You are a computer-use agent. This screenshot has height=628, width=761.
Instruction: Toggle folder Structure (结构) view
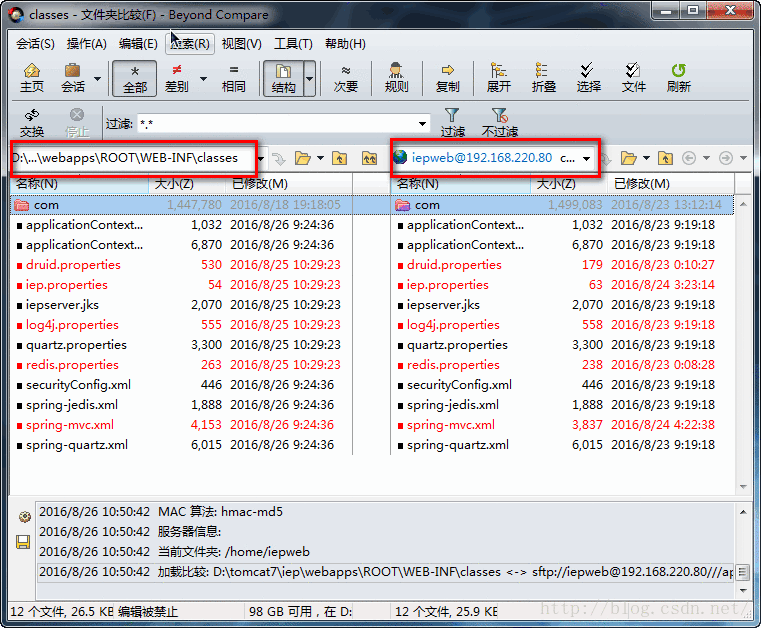point(283,78)
